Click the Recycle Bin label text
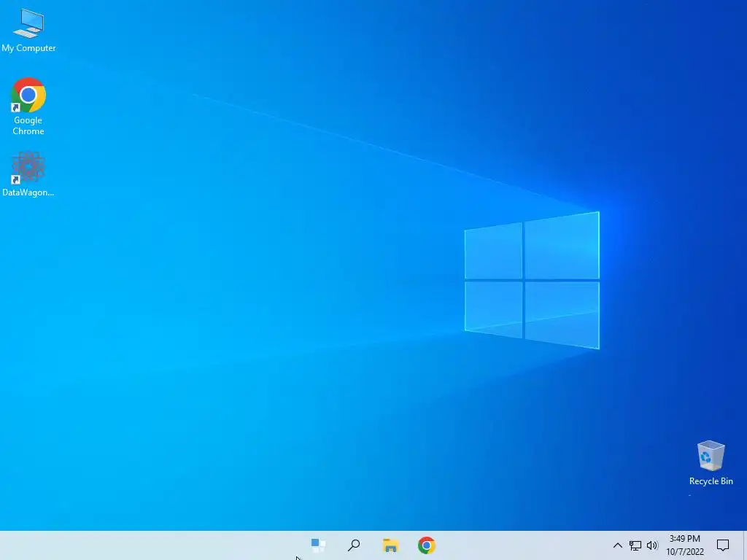This screenshot has width=747, height=560. click(x=711, y=481)
